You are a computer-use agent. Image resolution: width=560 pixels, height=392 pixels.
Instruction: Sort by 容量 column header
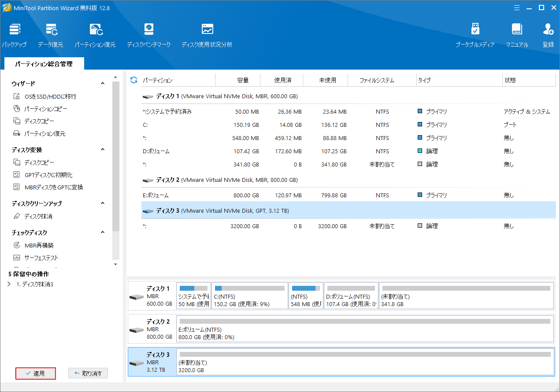click(x=238, y=80)
